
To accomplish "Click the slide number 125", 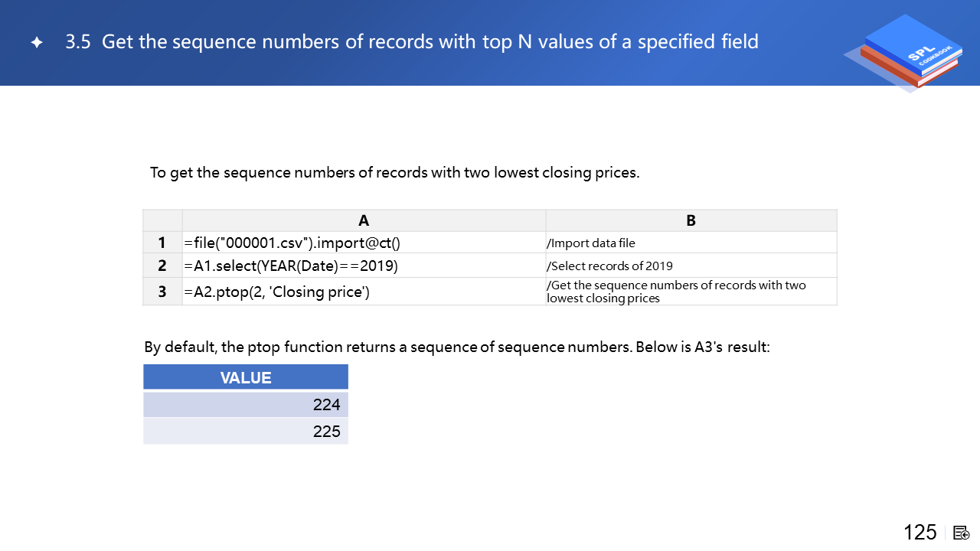I will [x=920, y=533].
